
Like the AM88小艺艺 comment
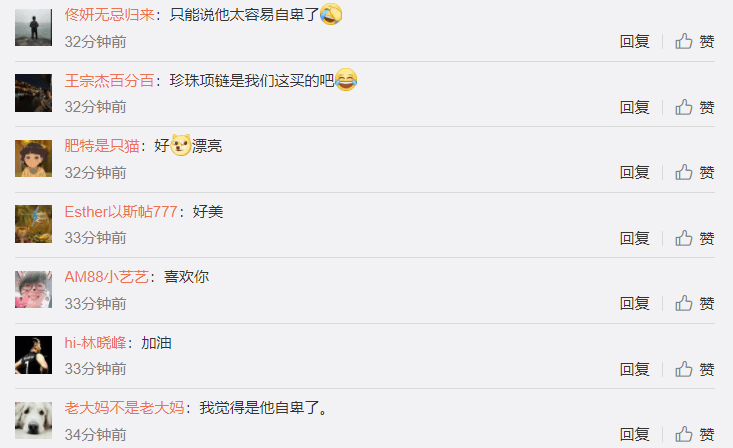695,303
